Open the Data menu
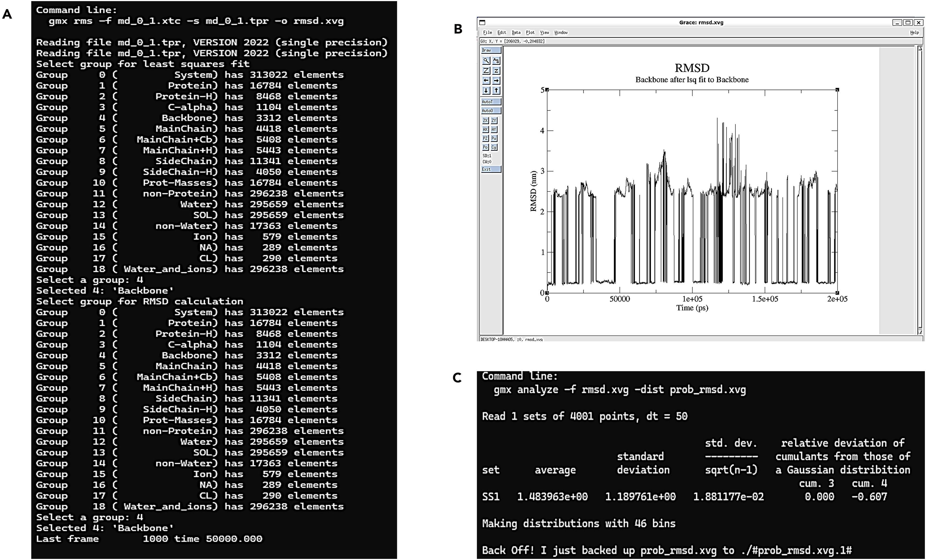The width and height of the screenshot is (926, 560). (x=516, y=33)
